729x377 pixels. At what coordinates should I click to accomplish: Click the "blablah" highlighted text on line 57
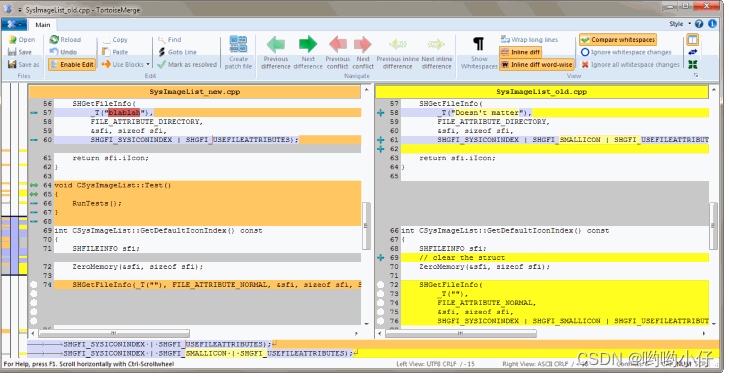[124, 112]
